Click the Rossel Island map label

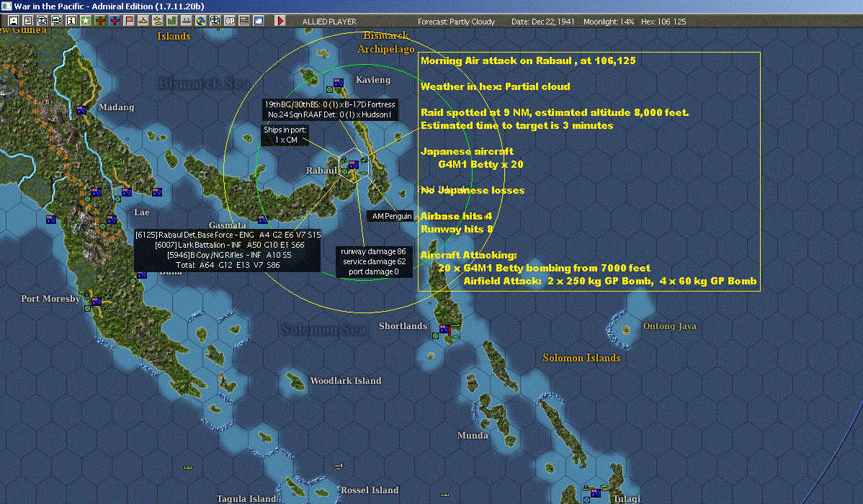(370, 490)
